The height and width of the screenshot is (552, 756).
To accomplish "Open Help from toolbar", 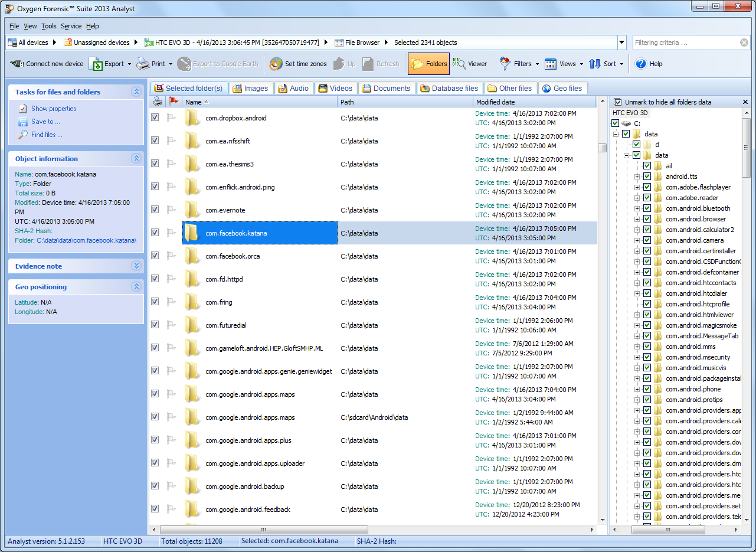I will (649, 64).
